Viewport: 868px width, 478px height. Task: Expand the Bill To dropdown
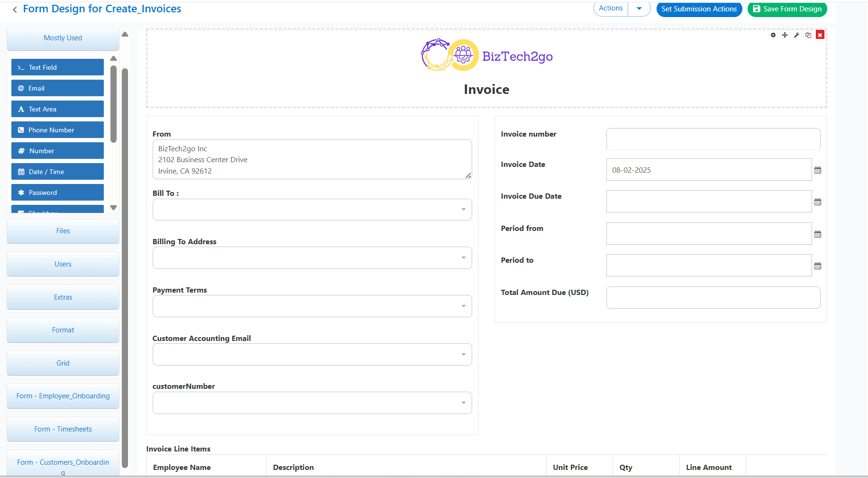tap(463, 209)
